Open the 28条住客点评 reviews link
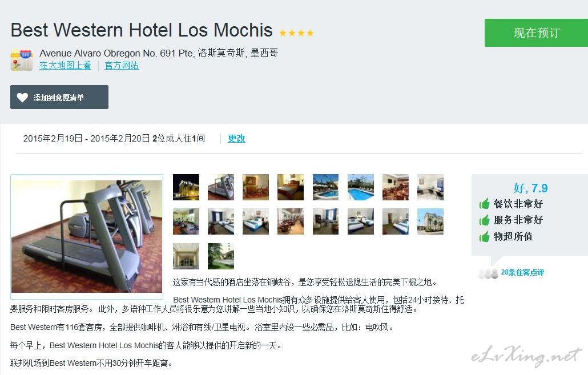588x375 pixels. (x=522, y=272)
